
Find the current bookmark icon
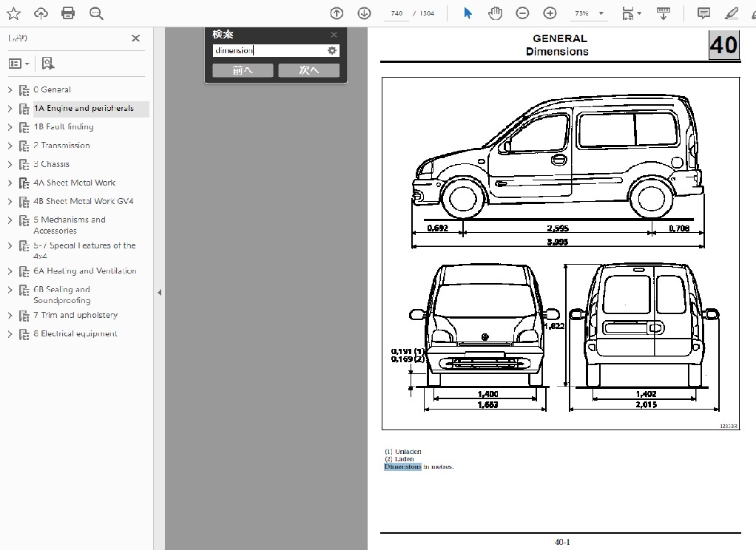[x=48, y=63]
